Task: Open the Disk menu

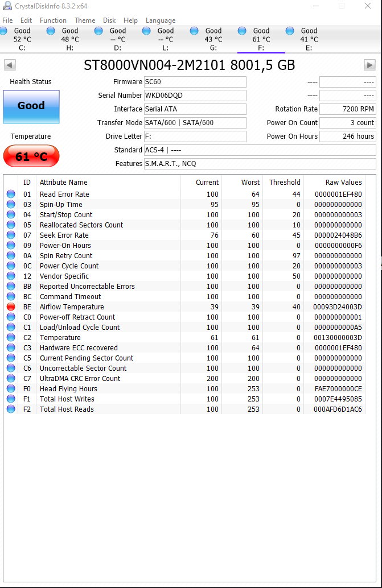Action: click(x=109, y=20)
